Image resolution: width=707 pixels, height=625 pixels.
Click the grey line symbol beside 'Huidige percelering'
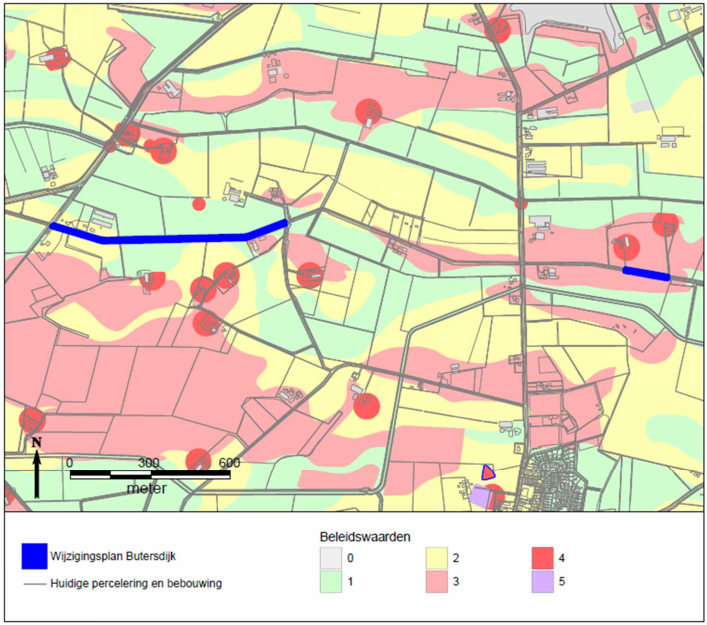(35, 584)
